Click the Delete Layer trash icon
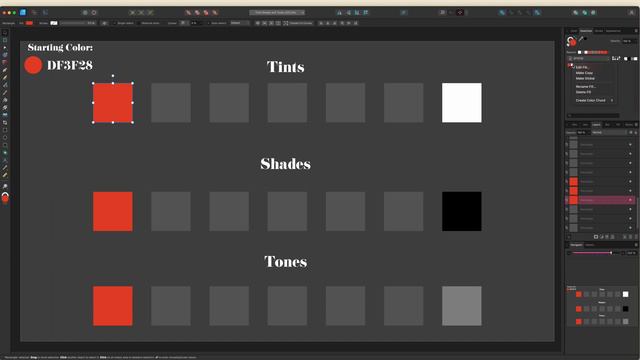The width and height of the screenshot is (640, 360). [636, 237]
